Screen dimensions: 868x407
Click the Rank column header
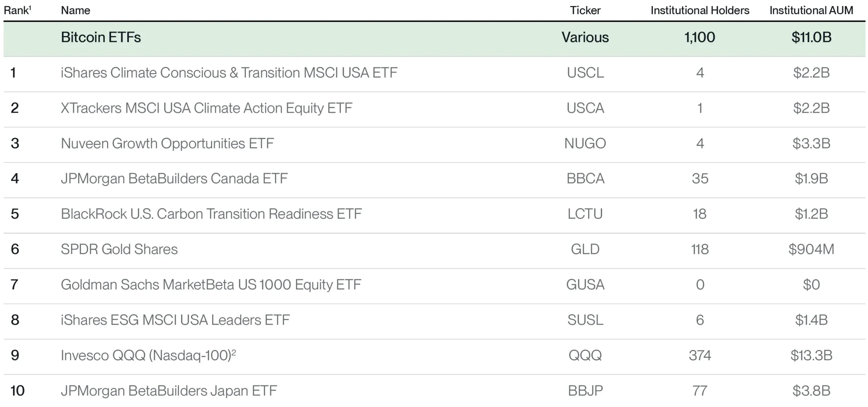tap(16, 10)
